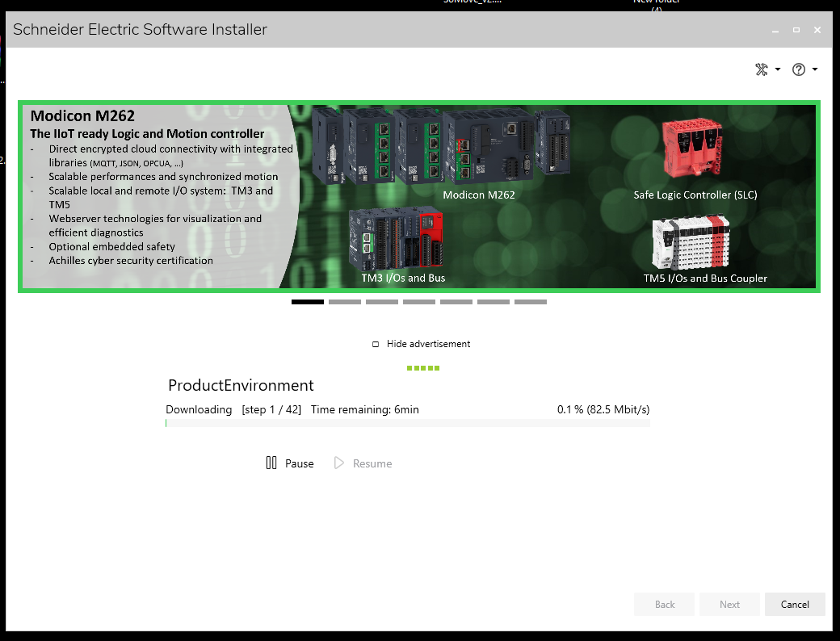Click the green loading dots indicator
The height and width of the screenshot is (641, 840).
(423, 368)
